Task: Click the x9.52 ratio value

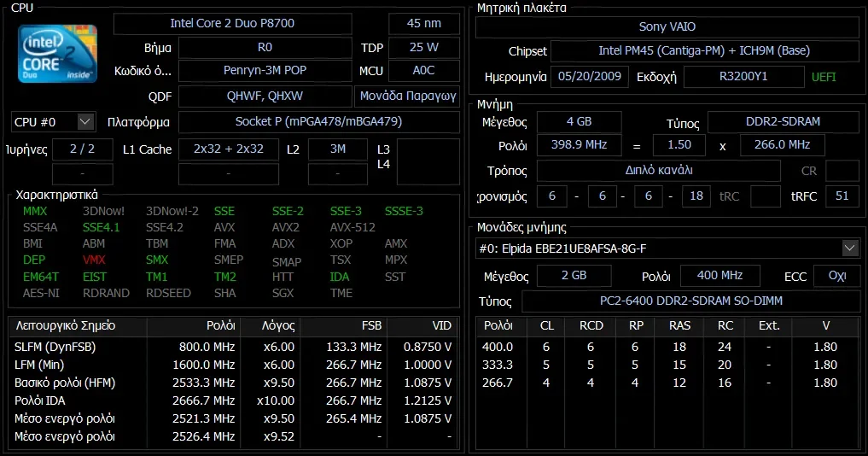Action: pyautogui.click(x=279, y=436)
